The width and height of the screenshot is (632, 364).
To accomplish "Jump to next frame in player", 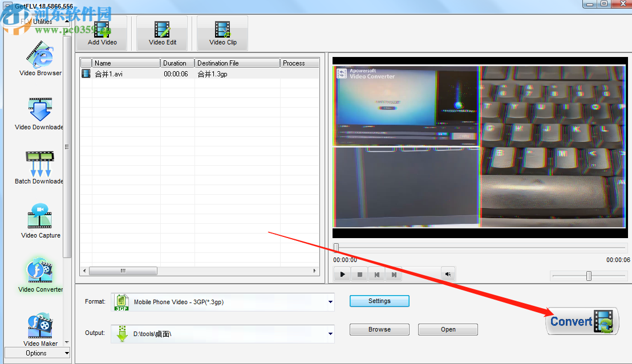I will [394, 275].
